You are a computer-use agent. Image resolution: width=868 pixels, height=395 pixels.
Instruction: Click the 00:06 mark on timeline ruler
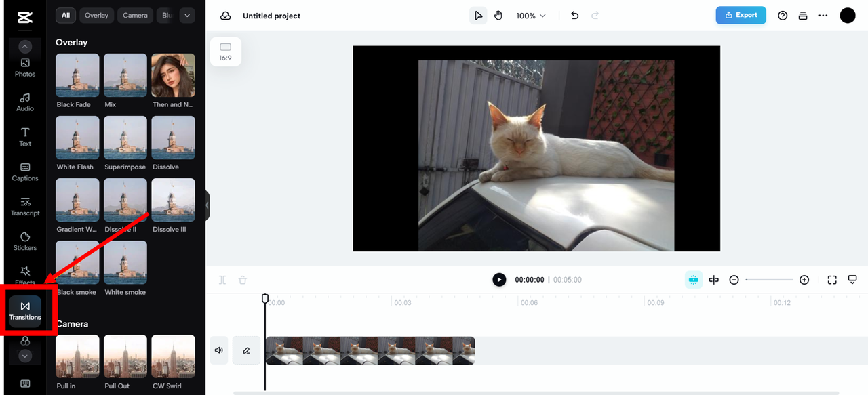[x=528, y=303]
